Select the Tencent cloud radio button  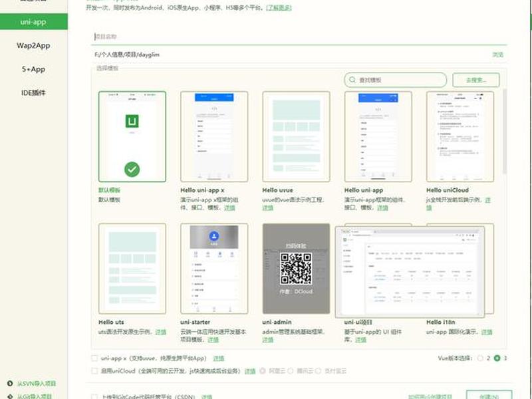(x=291, y=371)
